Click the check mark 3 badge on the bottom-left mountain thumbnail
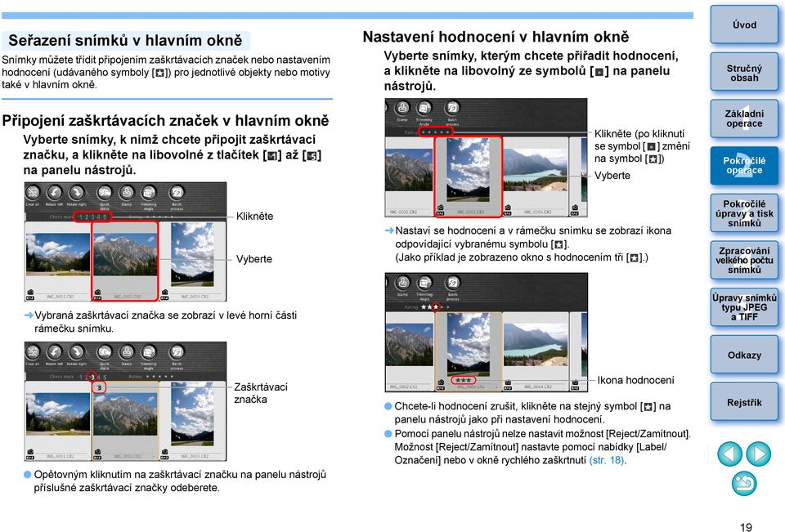The width and height of the screenshot is (785, 532). pyautogui.click(x=99, y=387)
